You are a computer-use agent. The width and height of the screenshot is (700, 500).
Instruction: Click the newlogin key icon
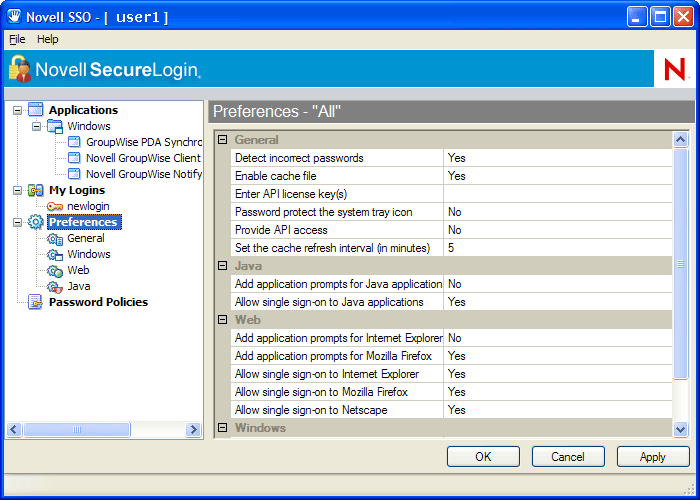[55, 206]
